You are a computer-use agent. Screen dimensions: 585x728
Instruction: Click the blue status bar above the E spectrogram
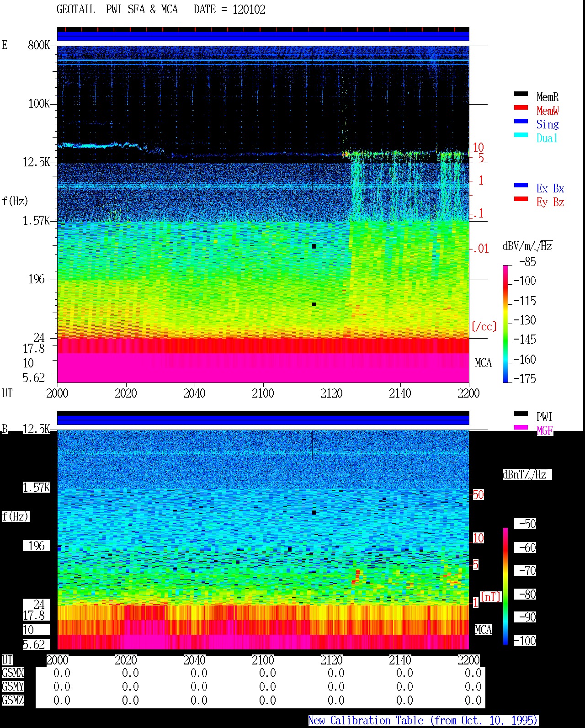pyautogui.click(x=263, y=36)
